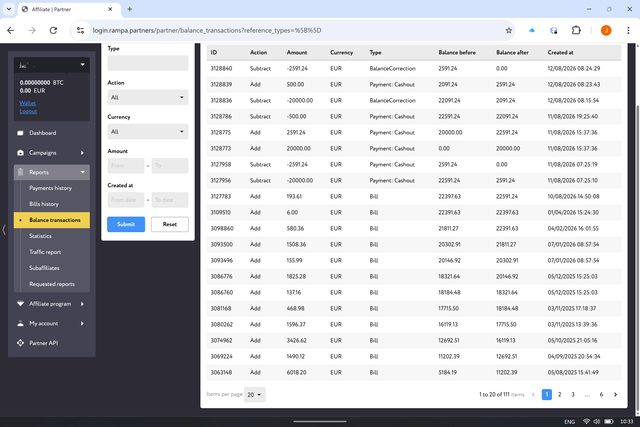Image resolution: width=640 pixels, height=427 pixels.
Task: Change items per page dropdown
Action: [255, 394]
